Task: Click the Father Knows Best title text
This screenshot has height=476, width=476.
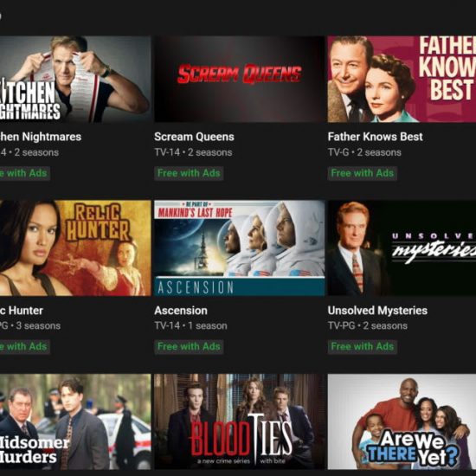Action: [x=375, y=137]
